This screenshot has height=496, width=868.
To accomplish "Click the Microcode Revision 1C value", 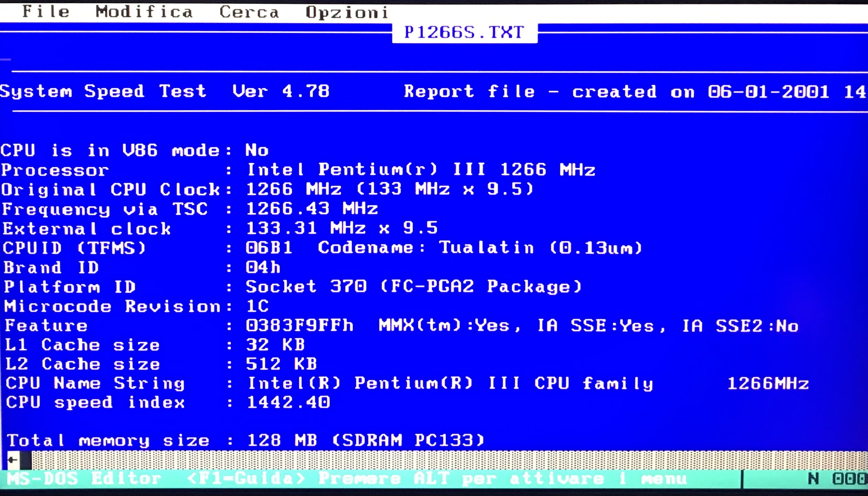I will click(257, 306).
